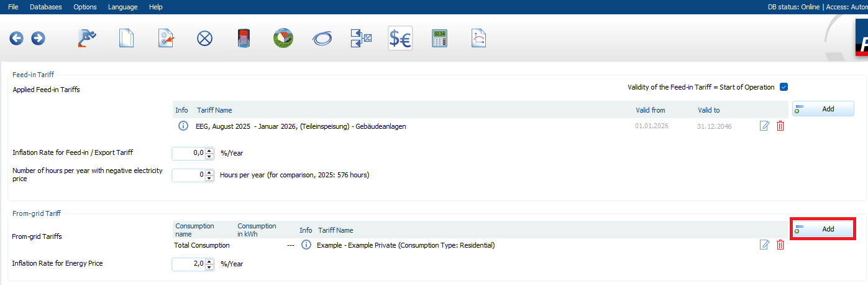Delete the EEG feed-in tariff via the trash icon
This screenshot has width=868, height=285.
[x=780, y=126]
